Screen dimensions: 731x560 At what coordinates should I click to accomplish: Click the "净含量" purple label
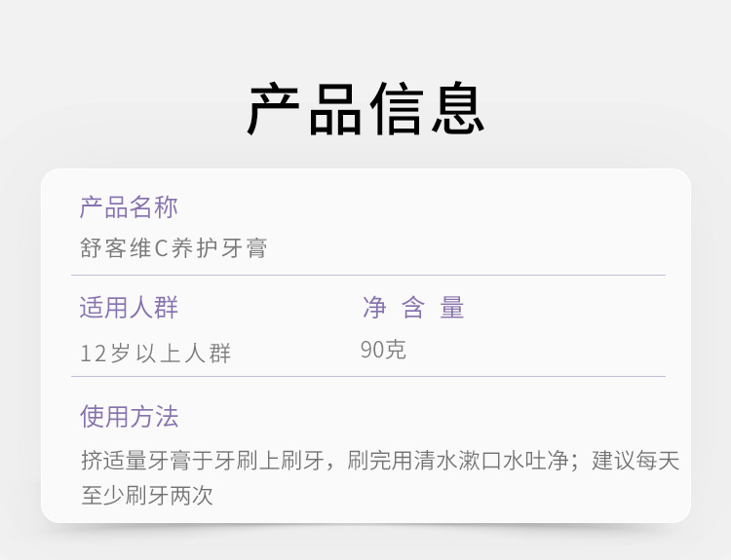click(413, 309)
